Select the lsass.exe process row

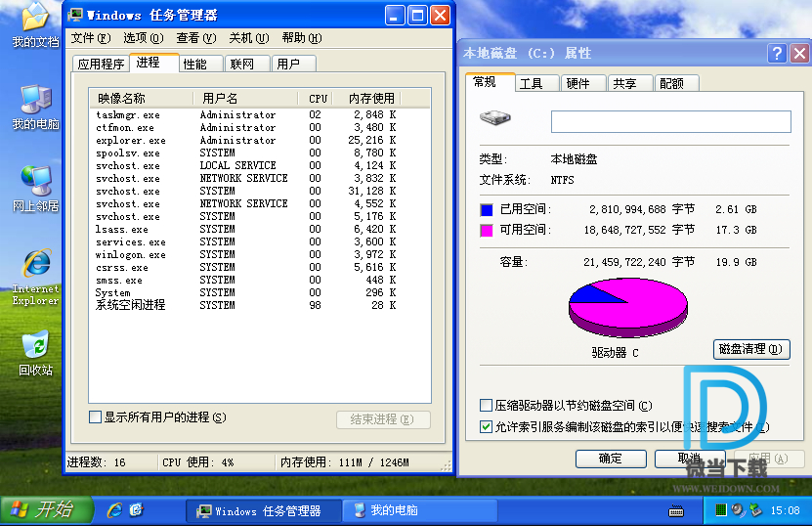tap(246, 230)
